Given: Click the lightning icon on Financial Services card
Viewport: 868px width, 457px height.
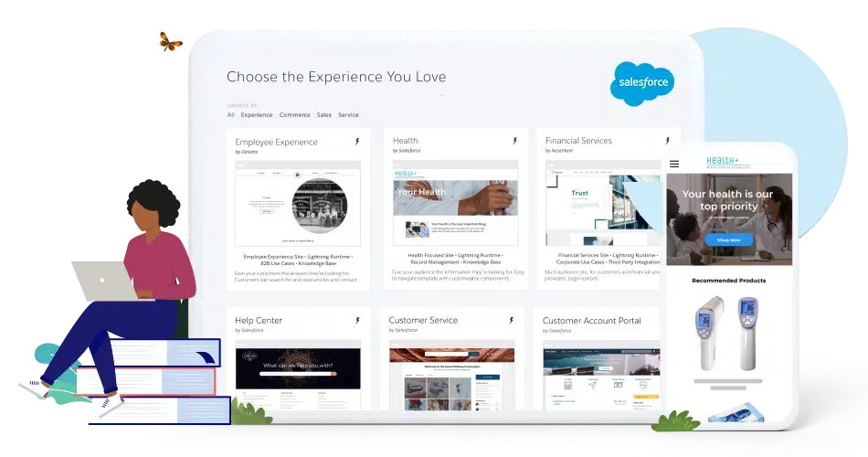Looking at the screenshot, I should click(x=668, y=141).
